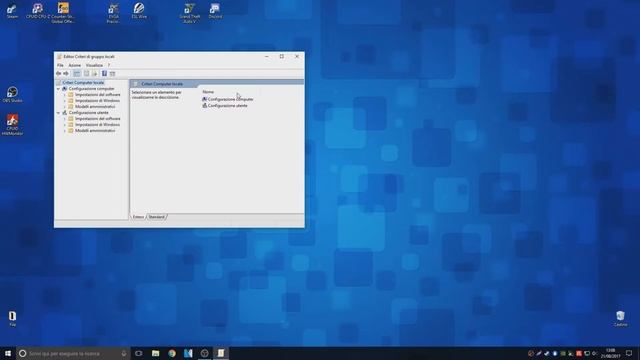Select Impostazioni di Windows under Configurazione utente
Screen dimensions: 640x360
click(97, 124)
